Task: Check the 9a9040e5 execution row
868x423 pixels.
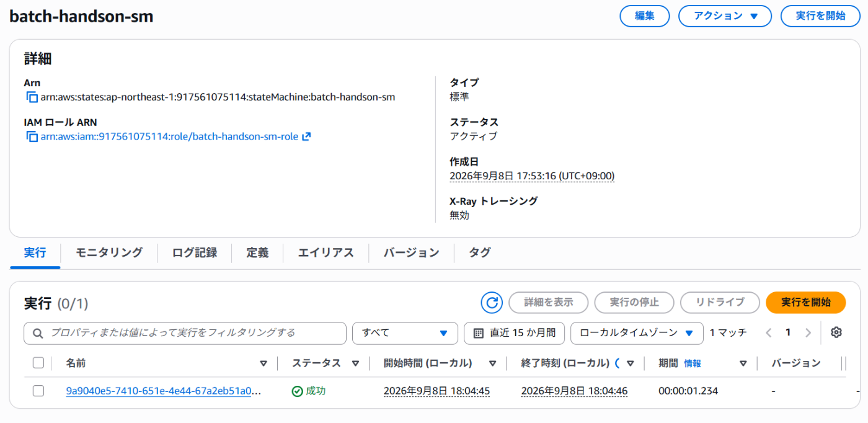Action: coord(38,391)
